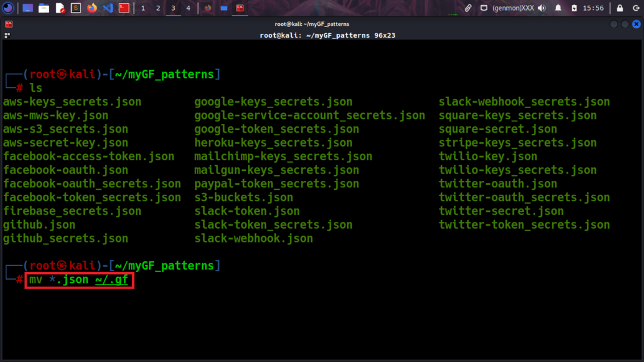Open Visual Studio Code launcher

click(108, 8)
